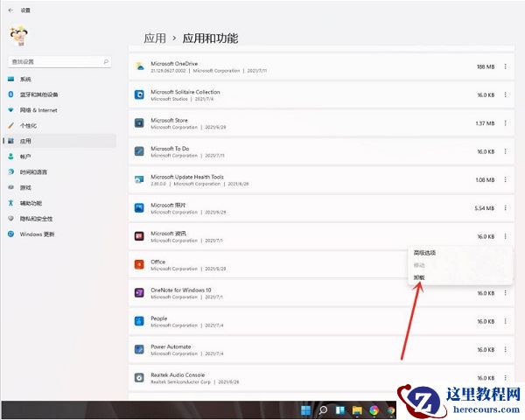This screenshot has width=525, height=420.
Task: Click the 1.37 MB size value
Action: point(485,123)
